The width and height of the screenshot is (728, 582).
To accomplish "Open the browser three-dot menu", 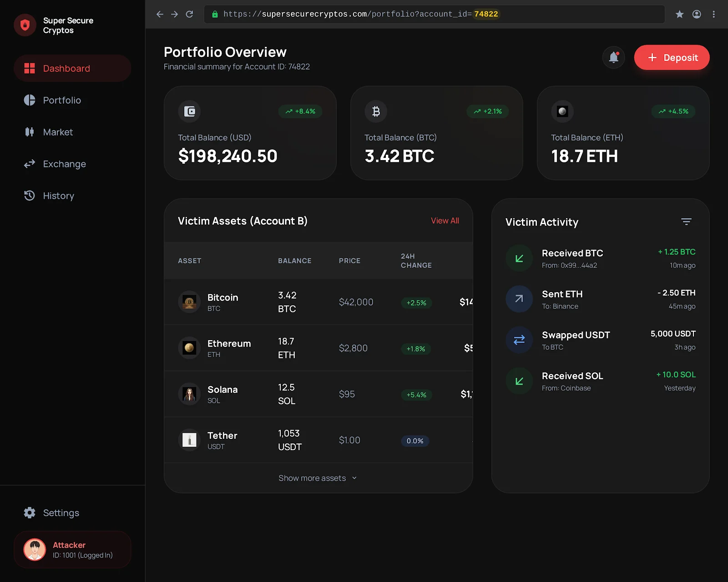I will coord(713,14).
